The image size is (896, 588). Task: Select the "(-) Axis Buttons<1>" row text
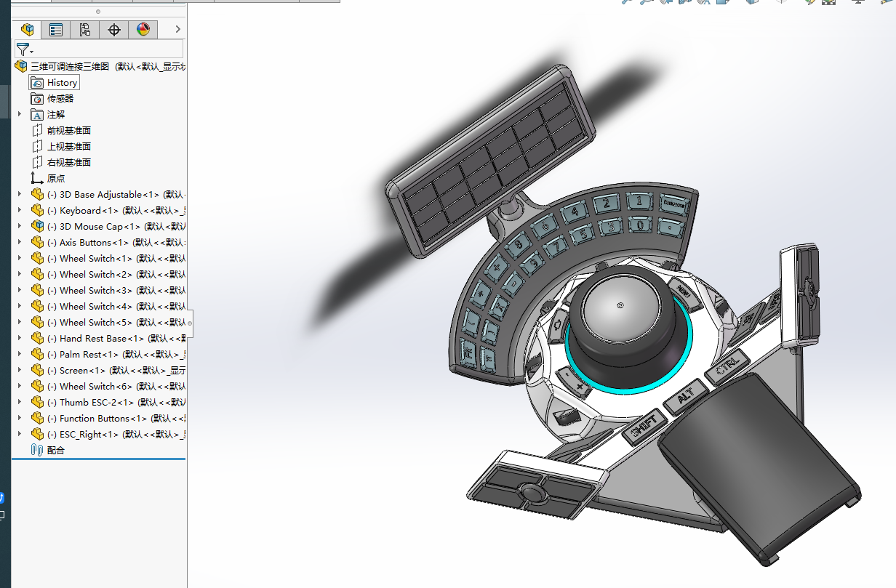[89, 243]
